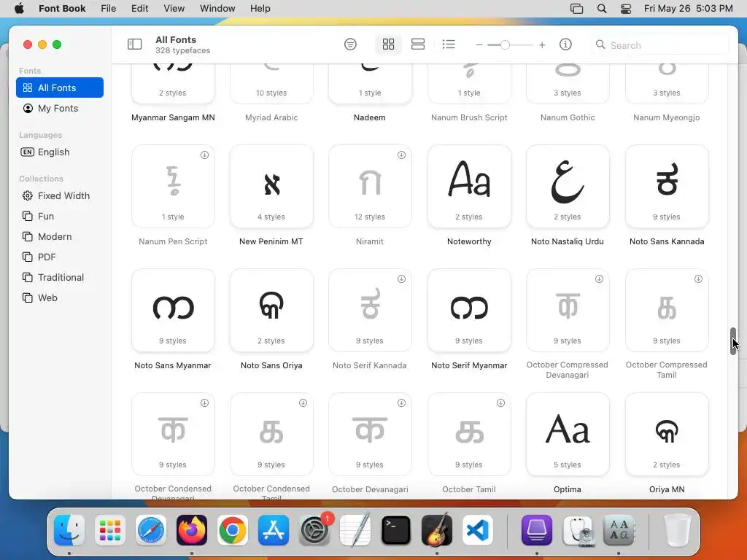Open Terminal from the Dock

click(396, 530)
